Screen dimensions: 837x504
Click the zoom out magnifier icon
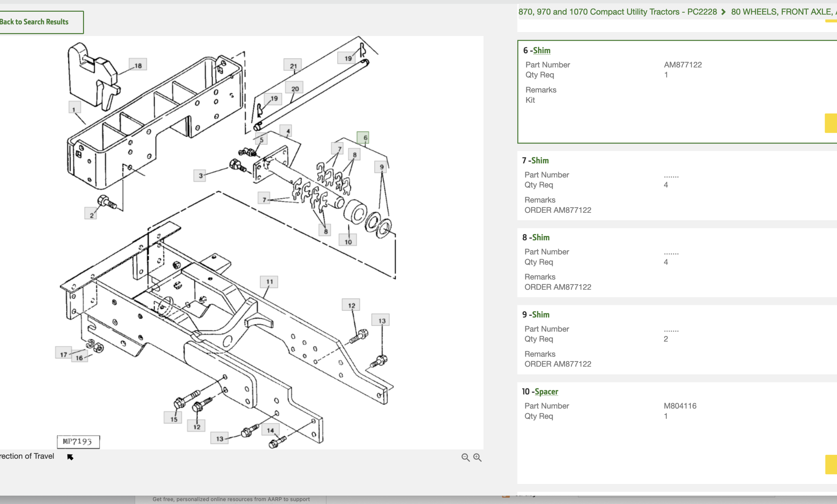pos(465,457)
